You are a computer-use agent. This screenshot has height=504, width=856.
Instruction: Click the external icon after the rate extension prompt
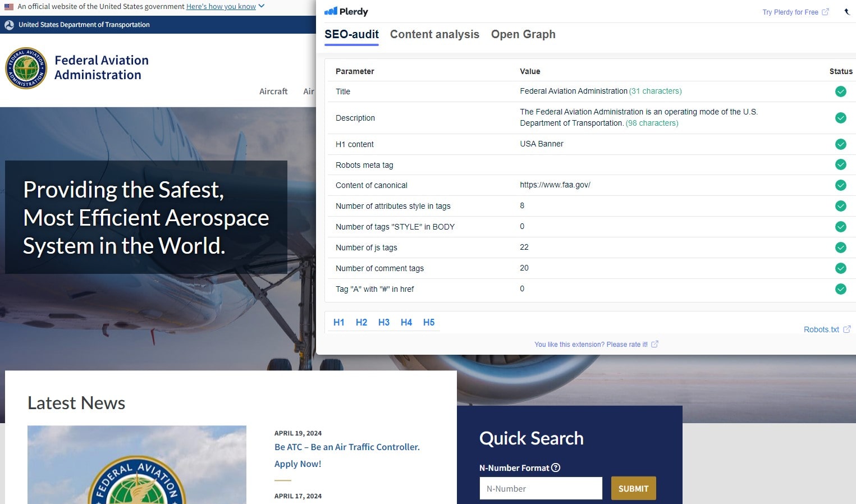[654, 344]
